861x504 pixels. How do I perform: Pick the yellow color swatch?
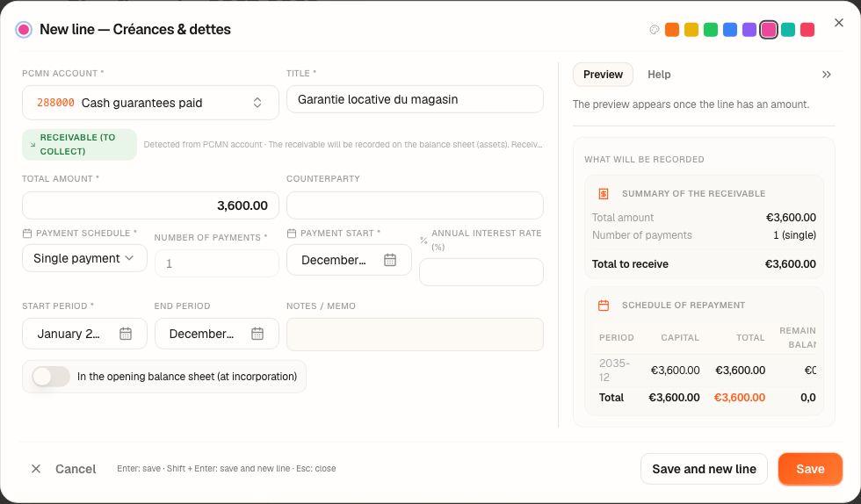(691, 30)
